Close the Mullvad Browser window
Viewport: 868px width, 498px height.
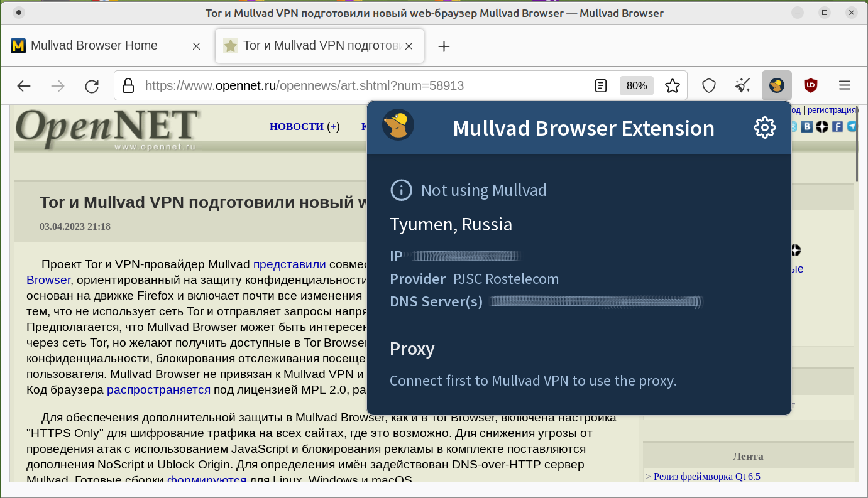tap(851, 13)
